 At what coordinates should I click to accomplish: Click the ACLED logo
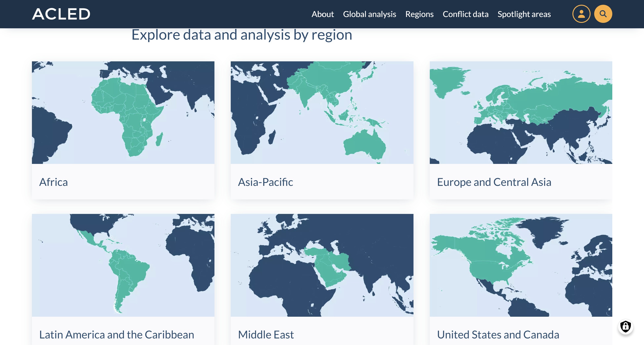tap(61, 14)
